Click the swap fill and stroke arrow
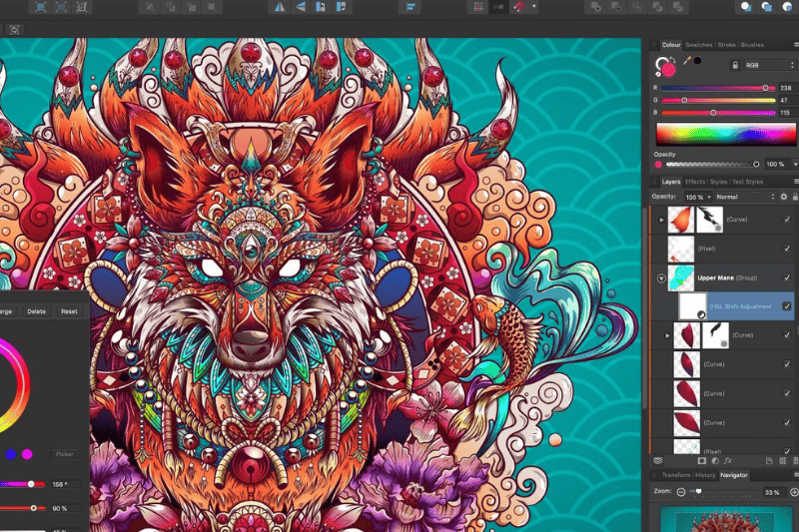The width and height of the screenshot is (799, 532). click(672, 60)
